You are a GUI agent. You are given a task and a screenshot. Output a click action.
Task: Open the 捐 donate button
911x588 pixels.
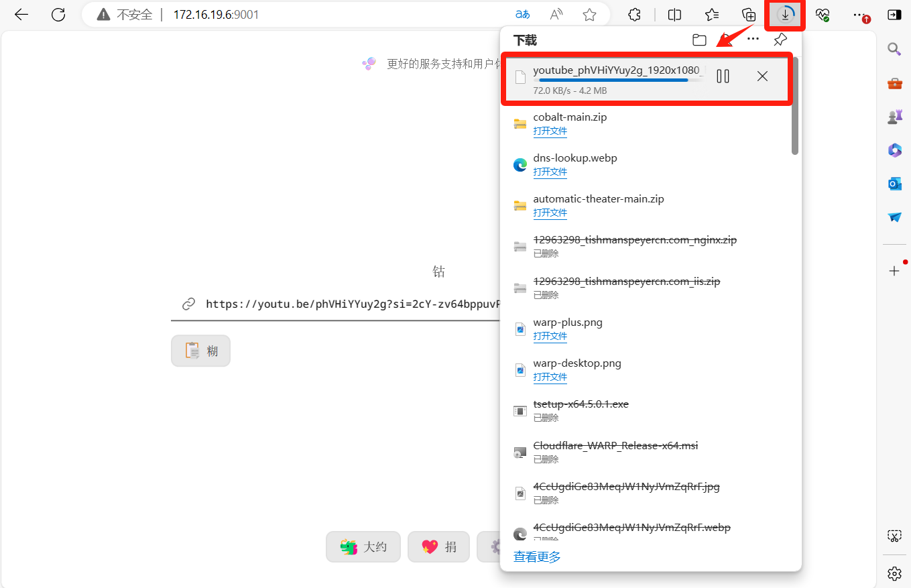tap(438, 547)
